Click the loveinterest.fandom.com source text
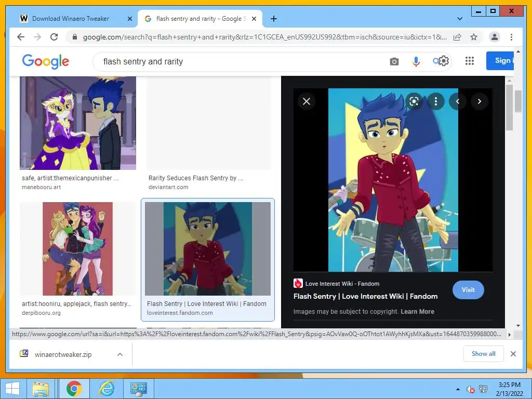Viewport: 532px width, 399px height. pyautogui.click(x=180, y=313)
